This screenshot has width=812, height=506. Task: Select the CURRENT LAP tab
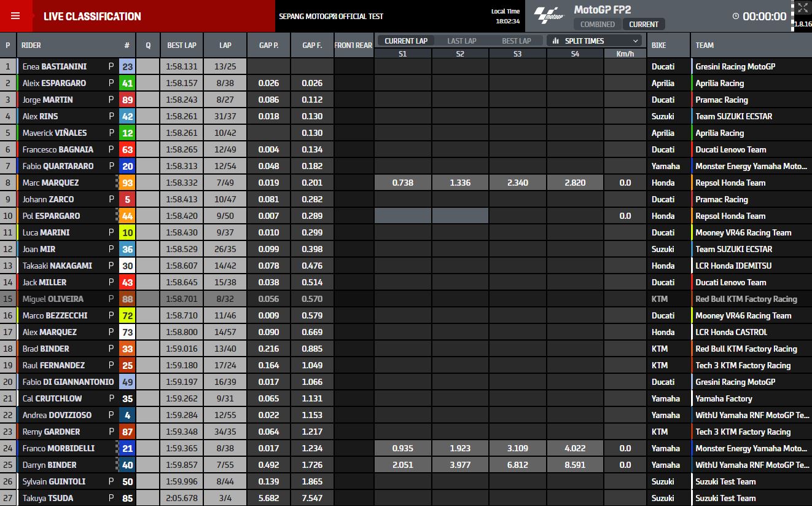click(x=406, y=41)
